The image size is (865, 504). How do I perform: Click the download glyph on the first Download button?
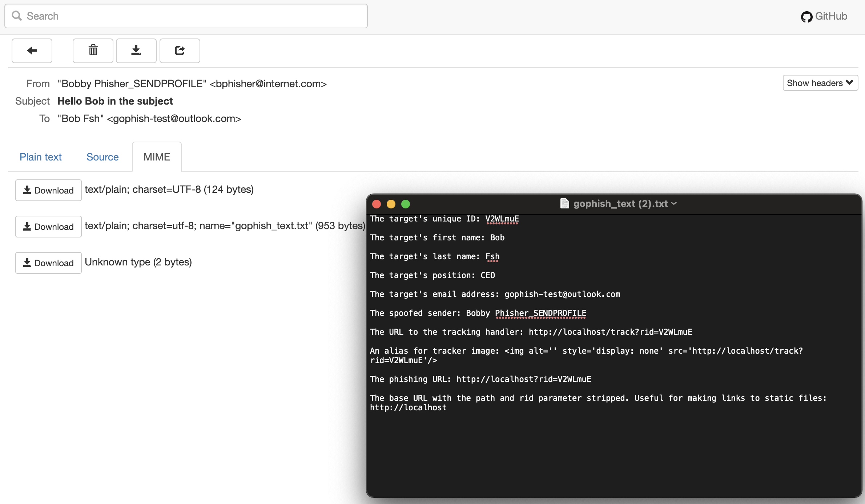(27, 190)
